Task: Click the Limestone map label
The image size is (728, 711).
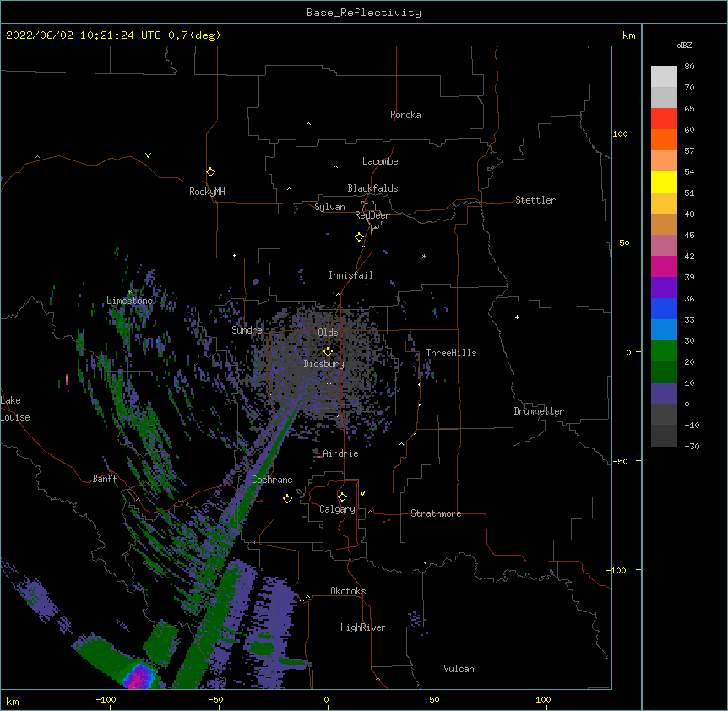Action: click(129, 301)
